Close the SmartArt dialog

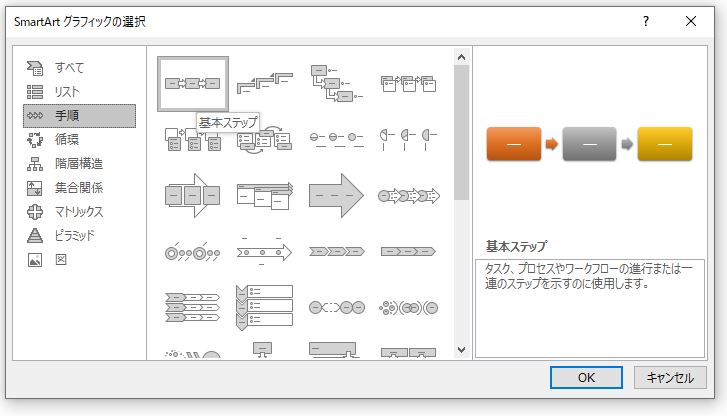pyautogui.click(x=691, y=21)
